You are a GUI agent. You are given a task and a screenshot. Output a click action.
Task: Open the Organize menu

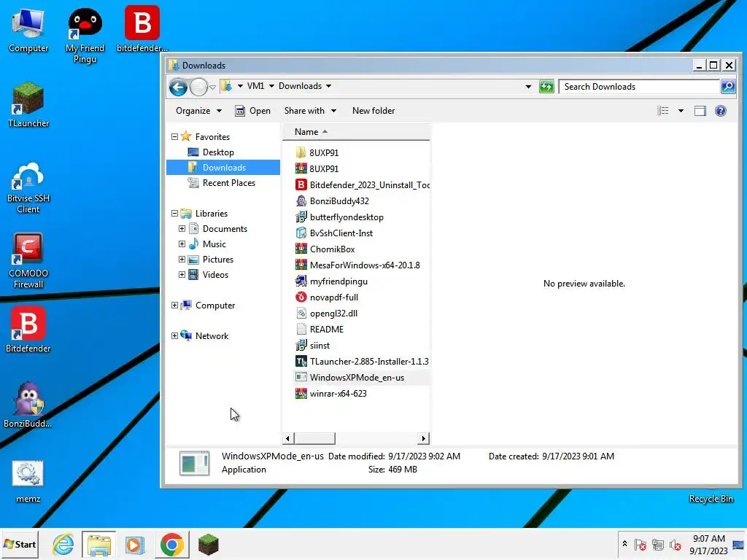click(198, 111)
